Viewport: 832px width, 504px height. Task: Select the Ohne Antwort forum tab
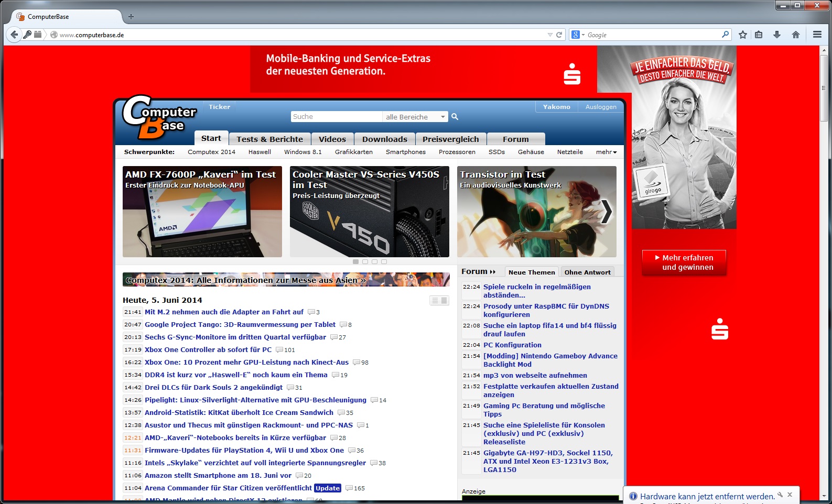(588, 272)
